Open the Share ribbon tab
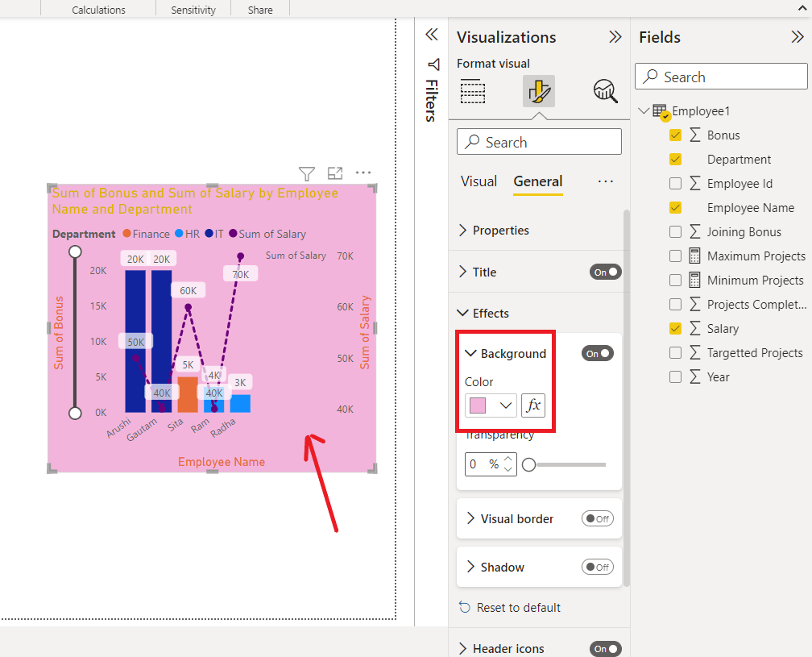812x657 pixels. click(259, 10)
